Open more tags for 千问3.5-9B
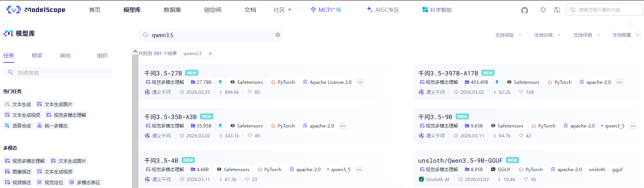 point(633,126)
